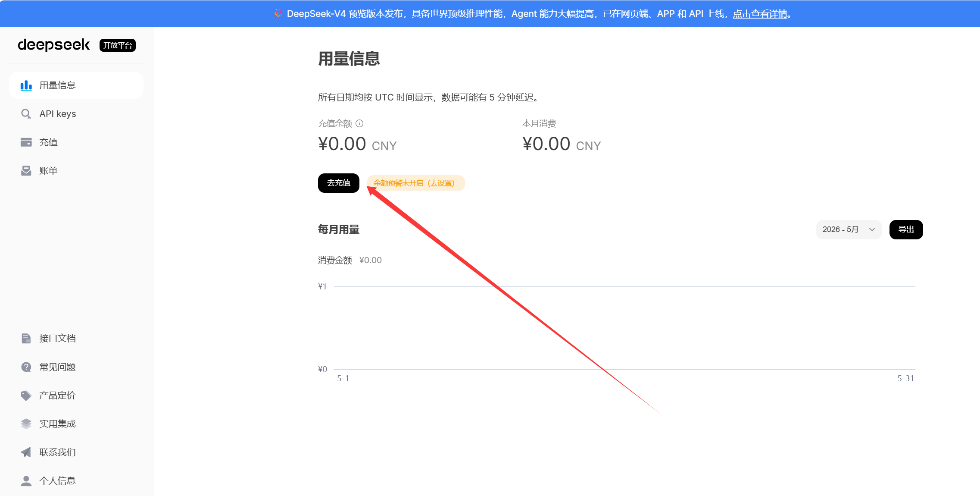Click the info icon beside 充值余额
This screenshot has width=980, height=496.
tap(359, 123)
